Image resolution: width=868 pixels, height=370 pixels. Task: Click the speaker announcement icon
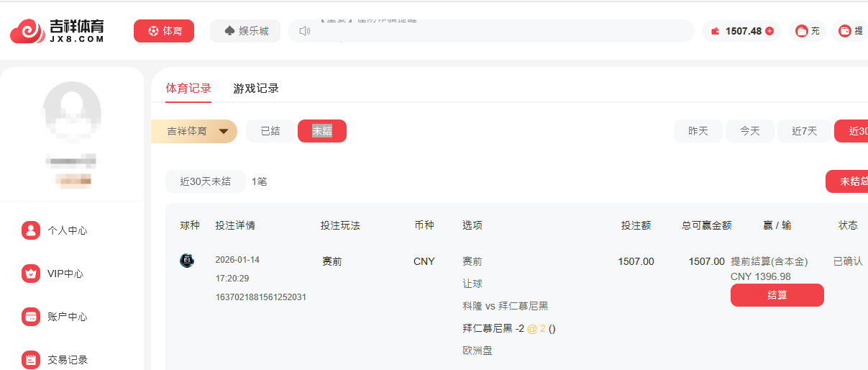304,31
